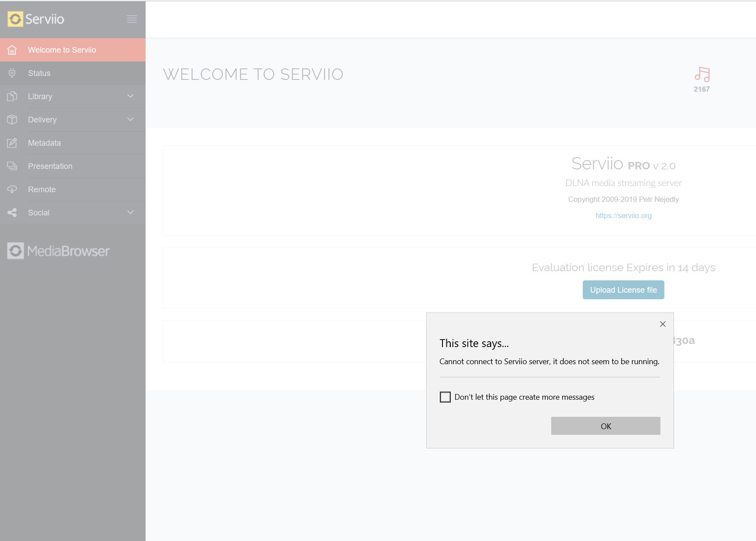756x541 pixels.
Task: Click the Upload License file button
Action: 623,290
